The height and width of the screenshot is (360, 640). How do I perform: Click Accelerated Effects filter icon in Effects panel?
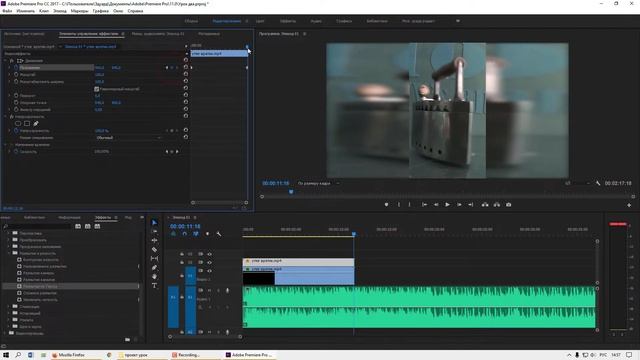pyautogui.click(x=78, y=226)
